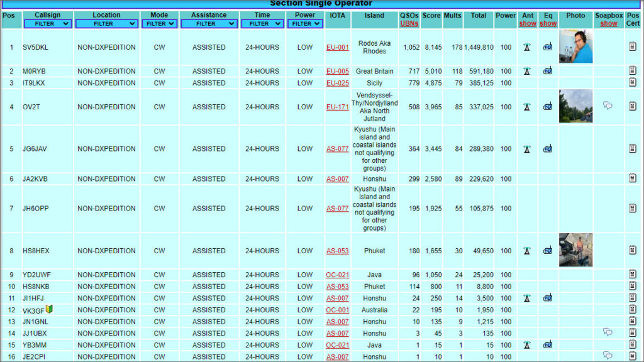The image size is (644, 362).
Task: Open the SV5DKL operator photo thumbnail
Action: (575, 47)
